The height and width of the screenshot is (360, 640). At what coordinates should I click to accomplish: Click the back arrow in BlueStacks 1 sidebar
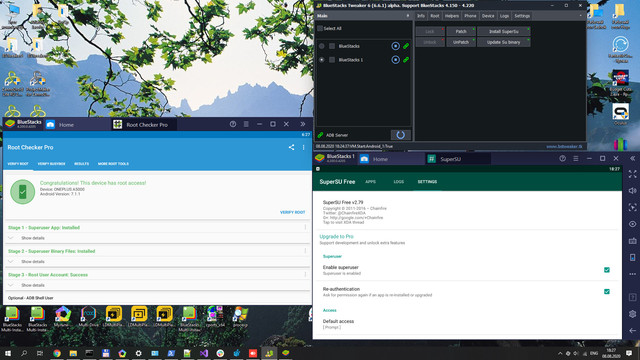(x=632, y=331)
